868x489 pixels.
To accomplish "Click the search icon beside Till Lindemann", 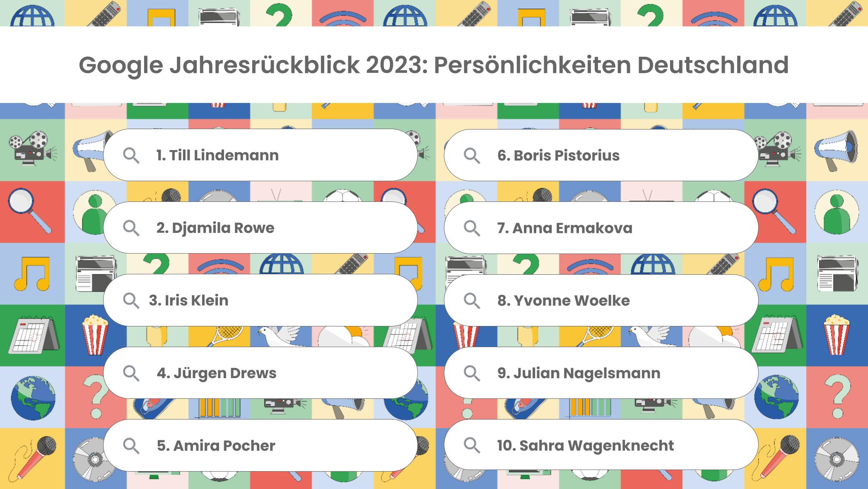I will (x=131, y=156).
